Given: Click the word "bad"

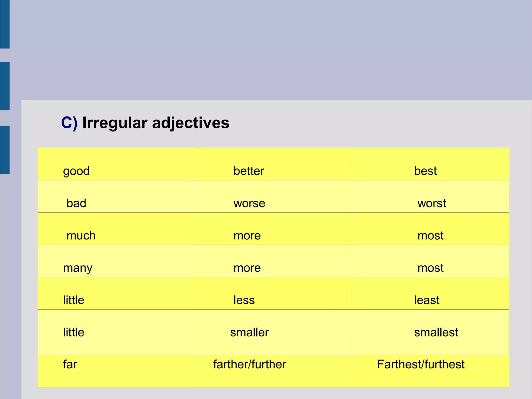Looking at the screenshot, I should coord(76,203).
